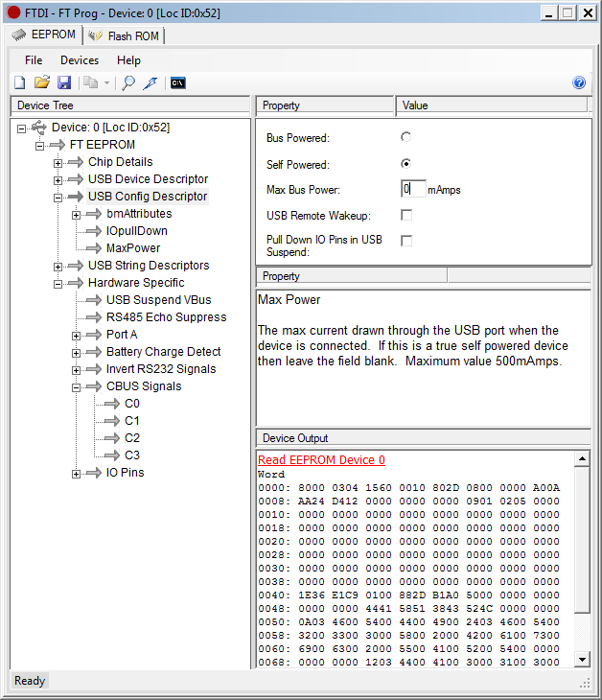This screenshot has width=602, height=700.
Task: Open the File menu
Action: click(x=34, y=60)
